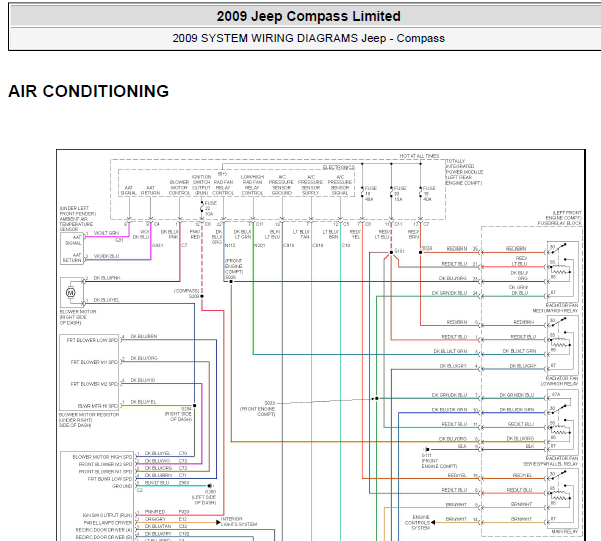
Task: Click 'AAT RETURN' inside the sensor box
Action: (72, 257)
